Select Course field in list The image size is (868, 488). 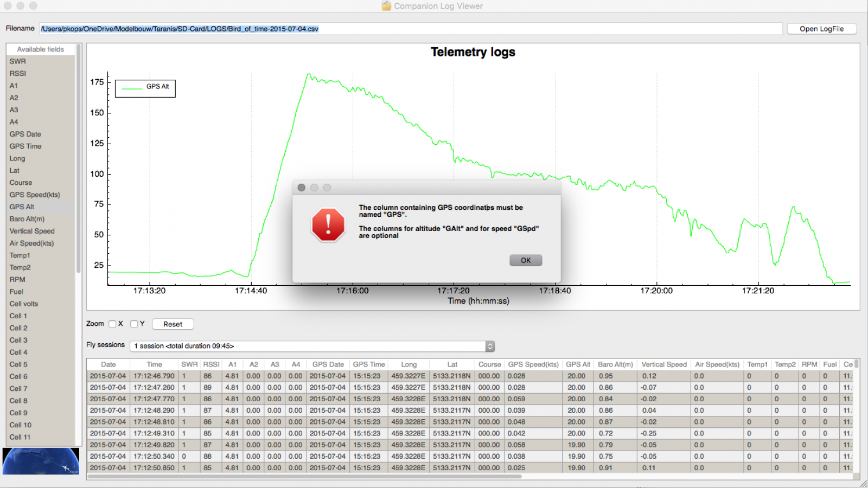[x=41, y=183]
